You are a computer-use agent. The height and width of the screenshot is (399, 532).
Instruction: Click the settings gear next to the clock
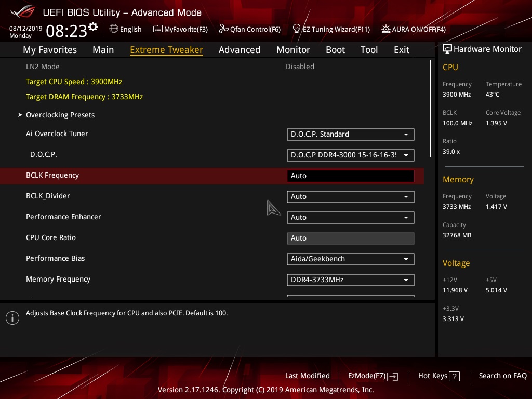tap(93, 27)
